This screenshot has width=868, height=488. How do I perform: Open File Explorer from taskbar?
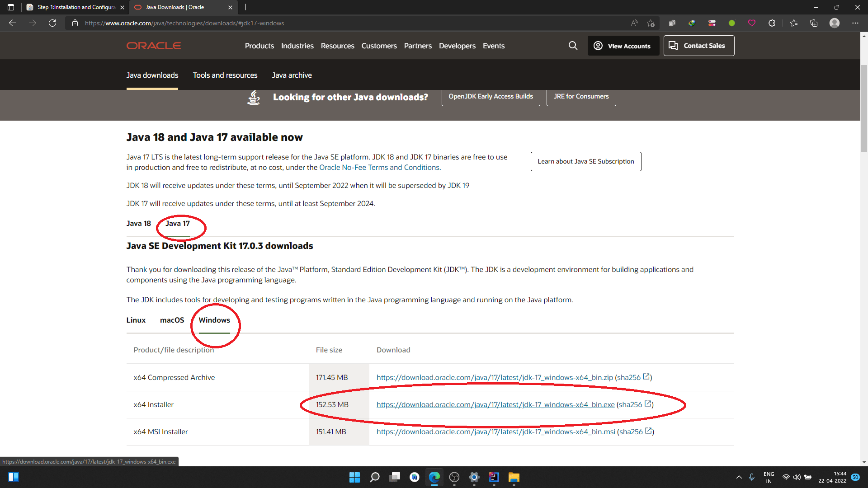514,477
